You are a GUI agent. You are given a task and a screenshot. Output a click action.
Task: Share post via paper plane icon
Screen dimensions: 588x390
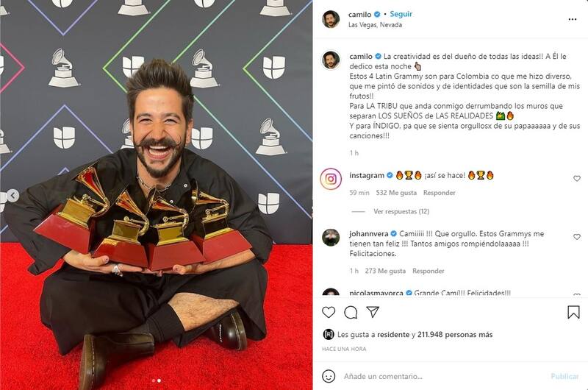[373, 311]
